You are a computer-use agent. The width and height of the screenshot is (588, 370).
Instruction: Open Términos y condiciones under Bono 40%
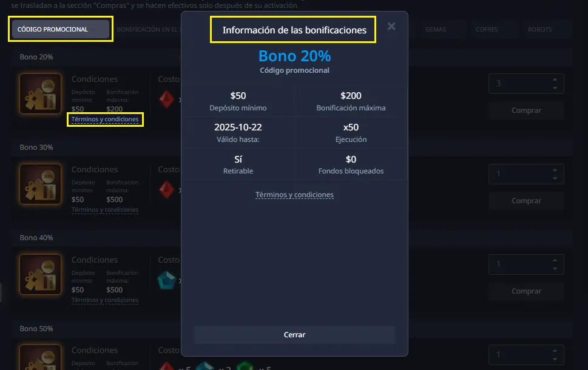tap(105, 300)
